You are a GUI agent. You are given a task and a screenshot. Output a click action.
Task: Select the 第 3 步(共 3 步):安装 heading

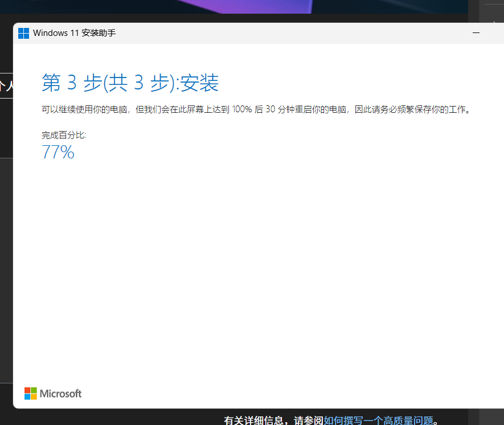(x=130, y=83)
